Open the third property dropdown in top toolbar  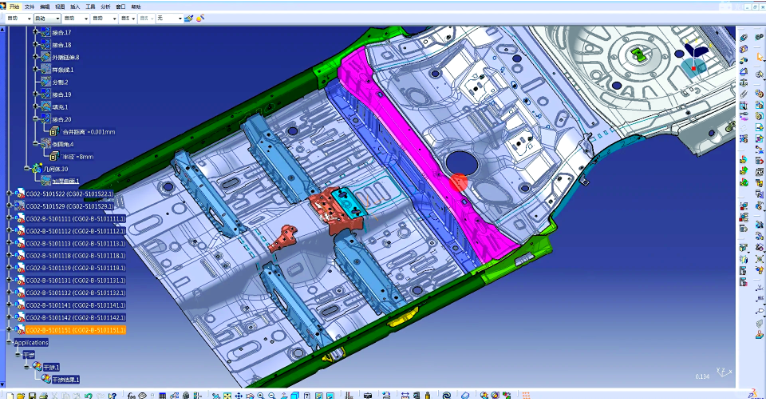(x=76, y=18)
